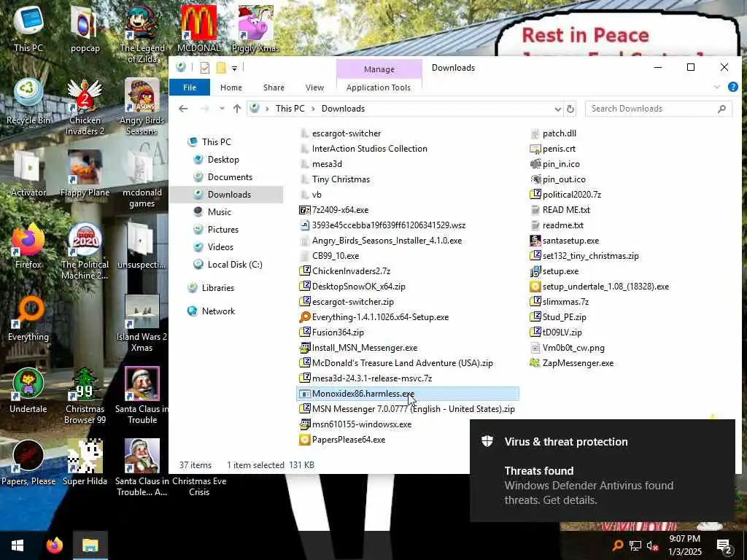
Task: Launch Super Hilda shortcut
Action: 85,463
